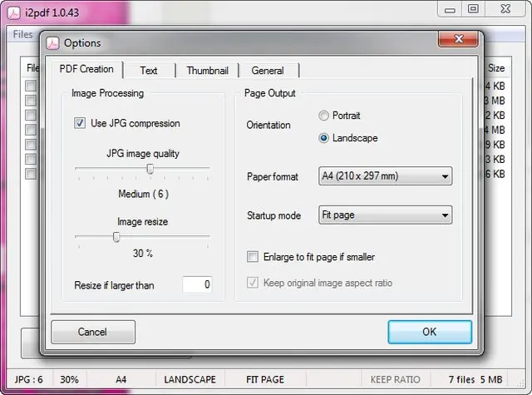Check the first file checkbox in list
Viewport: 532px width, 395px height.
coord(31,86)
